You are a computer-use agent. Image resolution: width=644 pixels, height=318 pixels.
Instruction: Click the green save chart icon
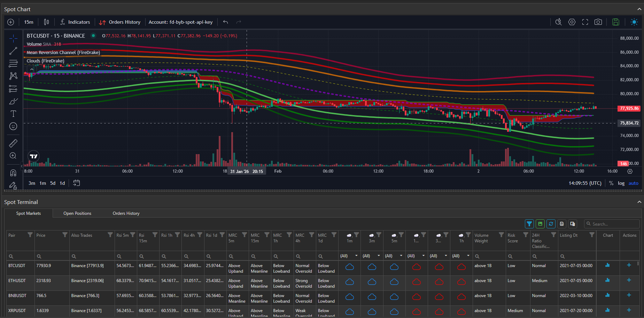(x=616, y=22)
